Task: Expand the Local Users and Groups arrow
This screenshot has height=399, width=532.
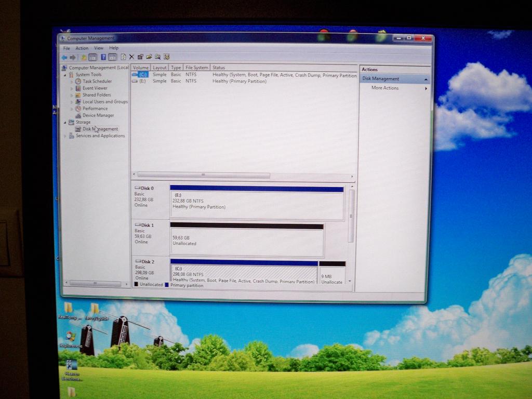Action: click(72, 102)
